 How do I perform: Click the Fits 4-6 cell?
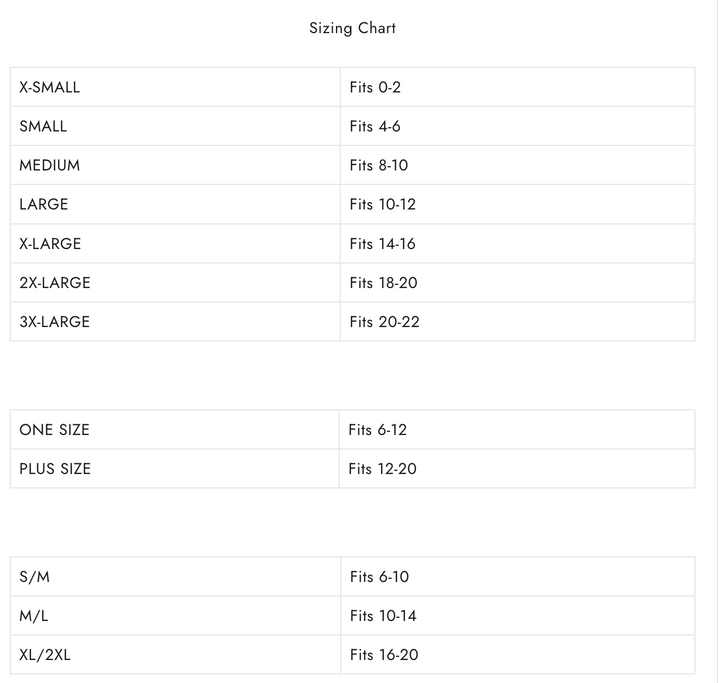pos(518,126)
